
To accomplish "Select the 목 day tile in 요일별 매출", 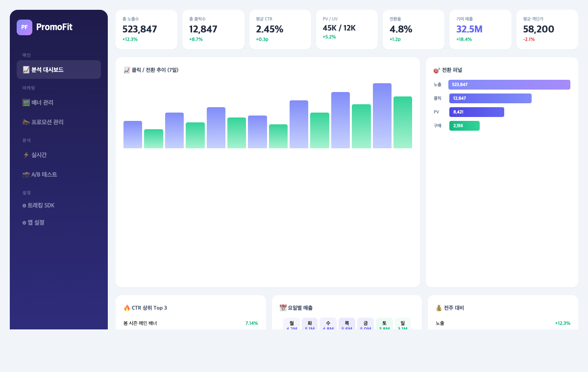I will click(347, 324).
